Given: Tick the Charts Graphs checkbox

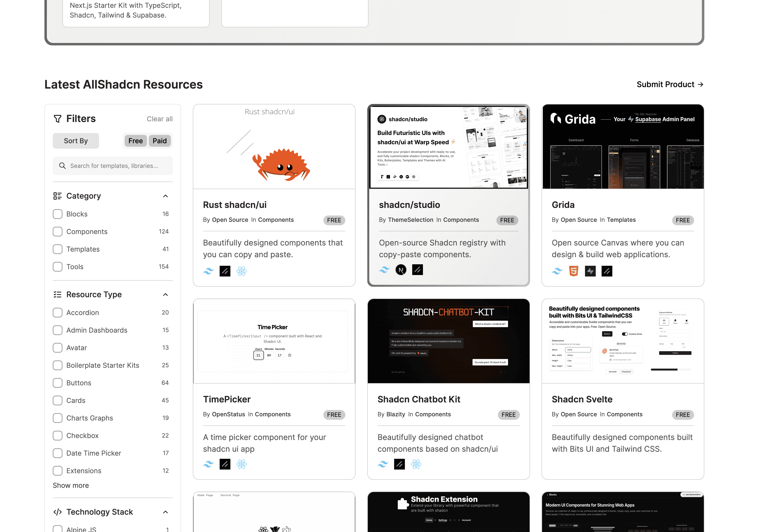Looking at the screenshot, I should (58, 418).
